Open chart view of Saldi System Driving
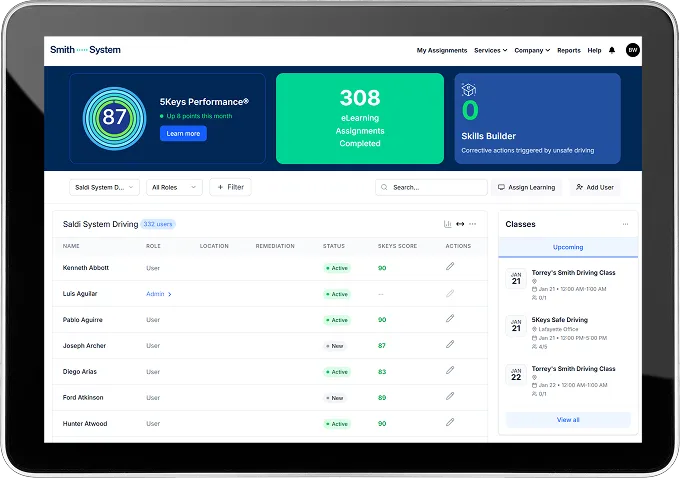The width and height of the screenshot is (680, 478). 448,224
